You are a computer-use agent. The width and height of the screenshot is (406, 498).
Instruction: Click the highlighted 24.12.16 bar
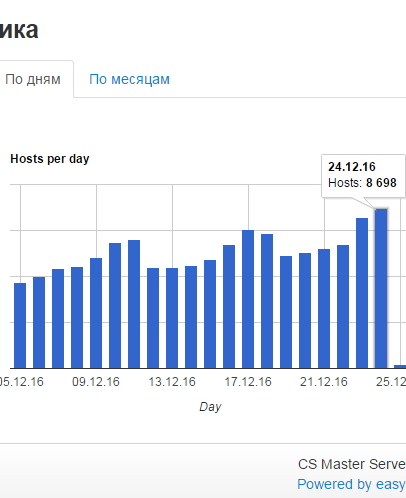pyautogui.click(x=381, y=289)
